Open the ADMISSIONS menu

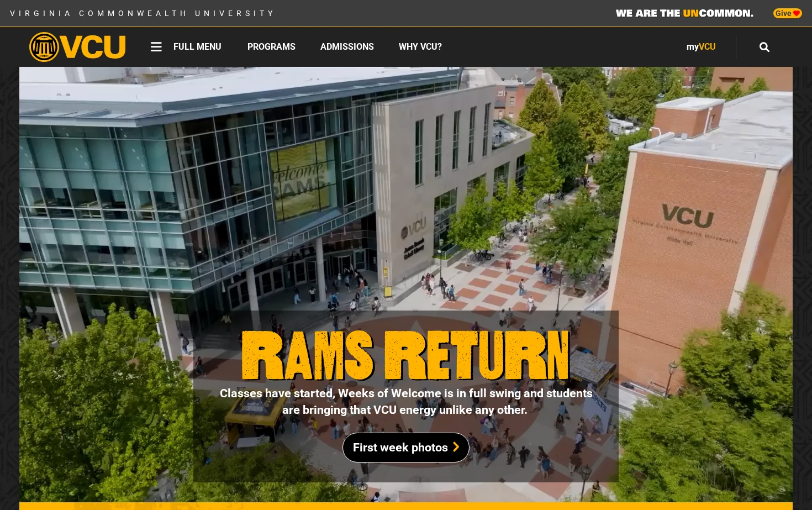click(x=347, y=47)
